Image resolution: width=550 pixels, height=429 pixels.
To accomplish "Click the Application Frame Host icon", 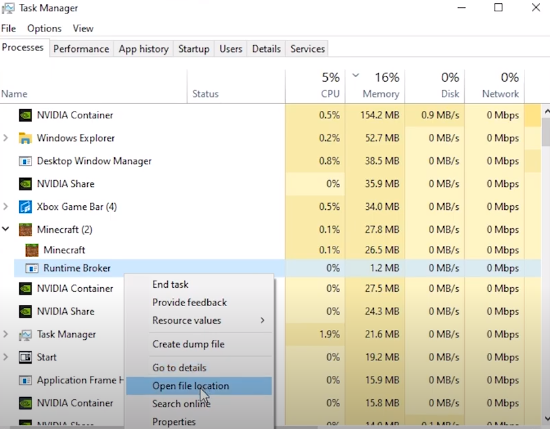I will (x=25, y=380).
